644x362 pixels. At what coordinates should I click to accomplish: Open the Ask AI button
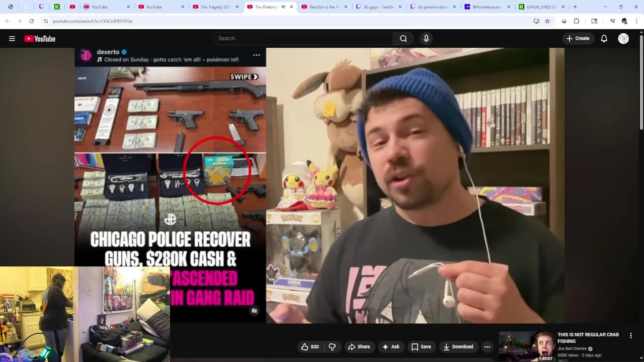391,346
